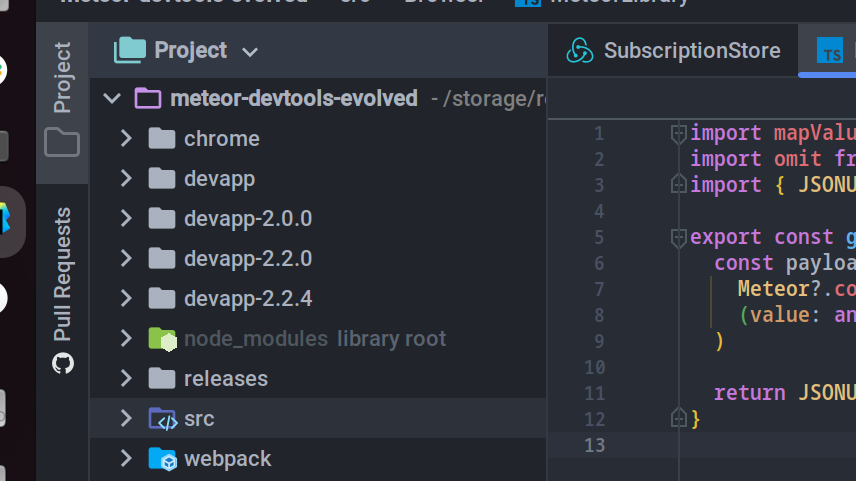The image size is (856, 481).
Task: Expand the devapp-2.0.0 folder
Action: (x=126, y=219)
